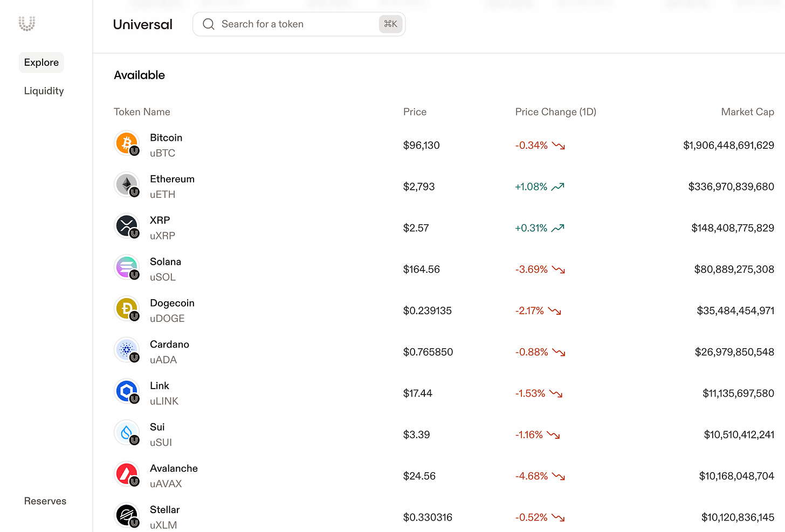The width and height of the screenshot is (785, 532).
Task: Sort by Price Change (1D) header
Action: click(555, 112)
